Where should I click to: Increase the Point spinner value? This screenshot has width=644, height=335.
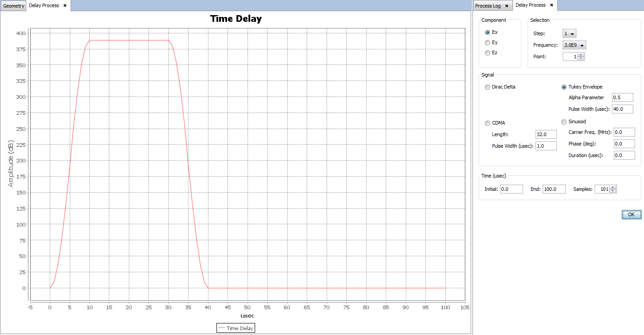tap(581, 54)
